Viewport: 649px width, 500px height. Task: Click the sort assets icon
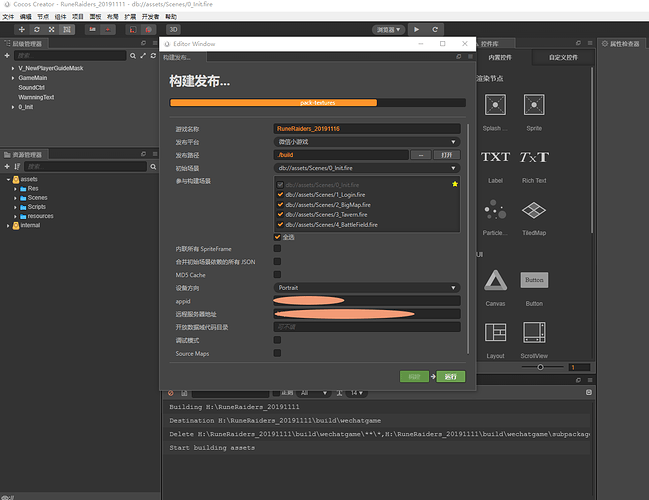coord(17,166)
